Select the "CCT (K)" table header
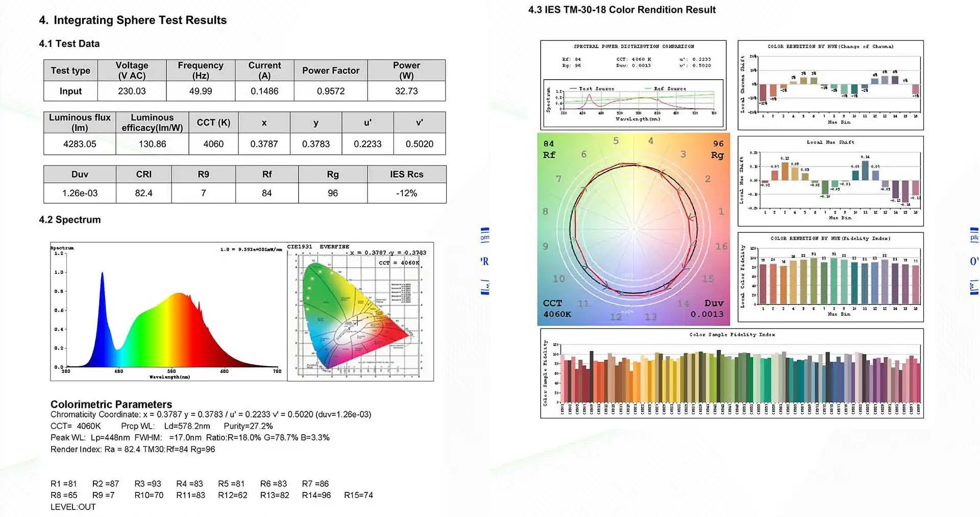 coord(213,123)
